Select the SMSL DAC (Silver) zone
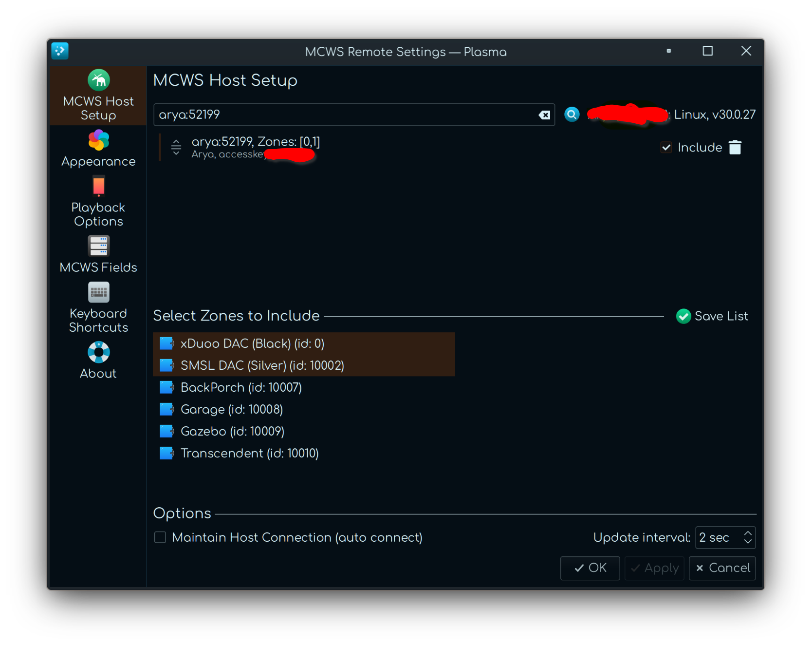 pos(304,365)
